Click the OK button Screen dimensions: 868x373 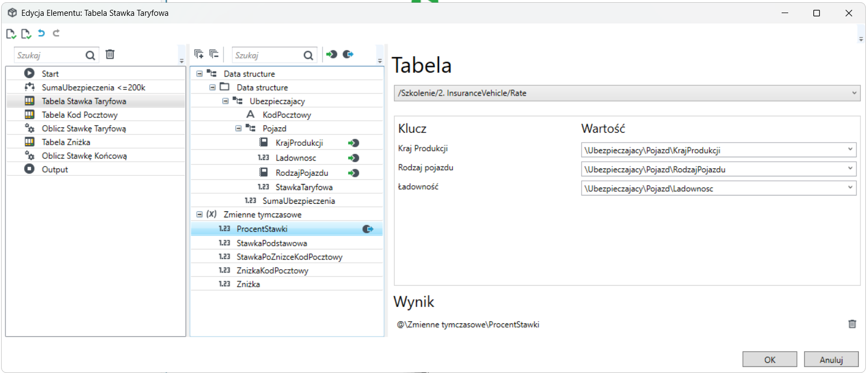tap(770, 359)
